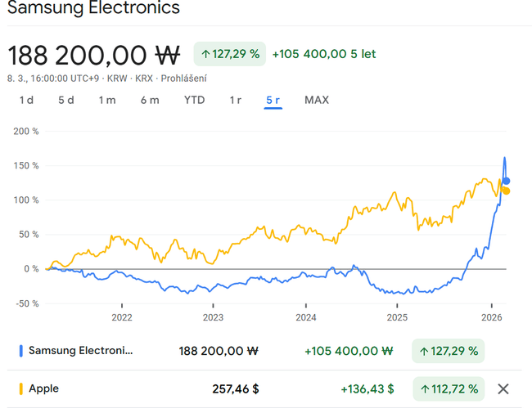Open the Apple stock row name
Screen dimensions: 532x413
pyautogui.click(x=43, y=388)
